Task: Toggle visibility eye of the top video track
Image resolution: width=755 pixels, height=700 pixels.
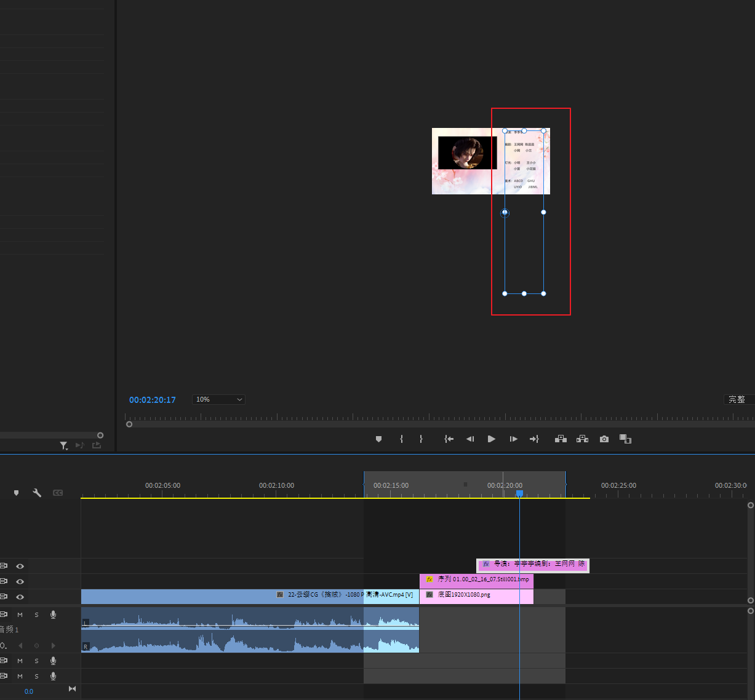Action: click(x=20, y=566)
